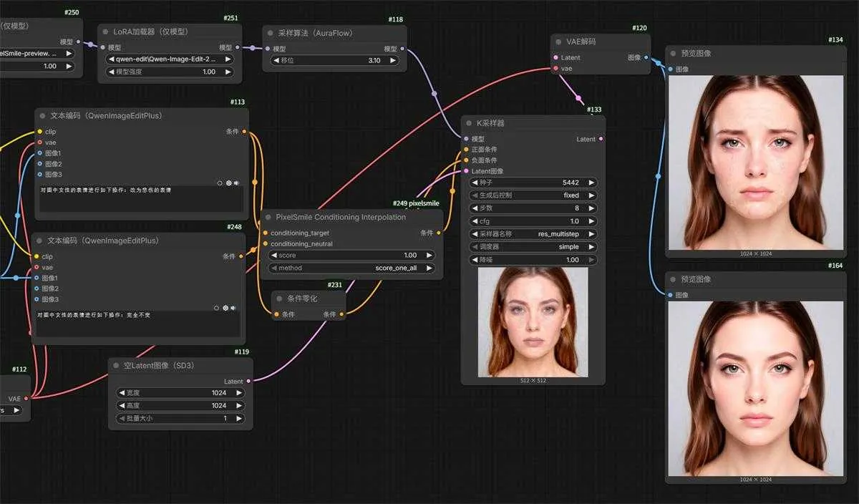Click the conditioning_neutral input socket
This screenshot has width=859, height=504.
point(264,244)
